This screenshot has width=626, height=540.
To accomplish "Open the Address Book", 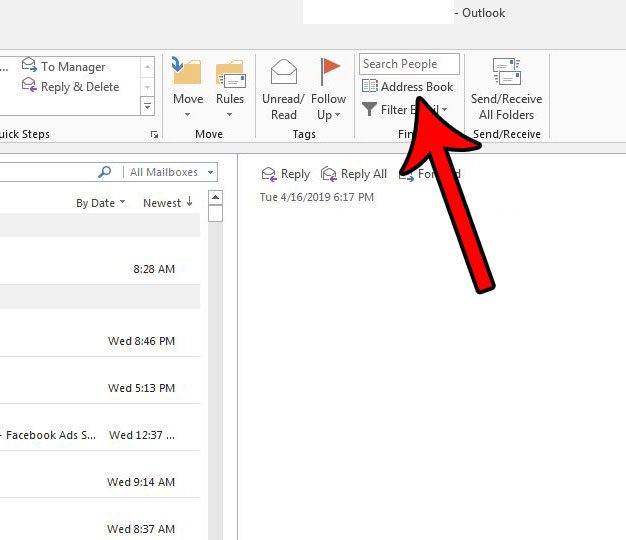I will [408, 87].
